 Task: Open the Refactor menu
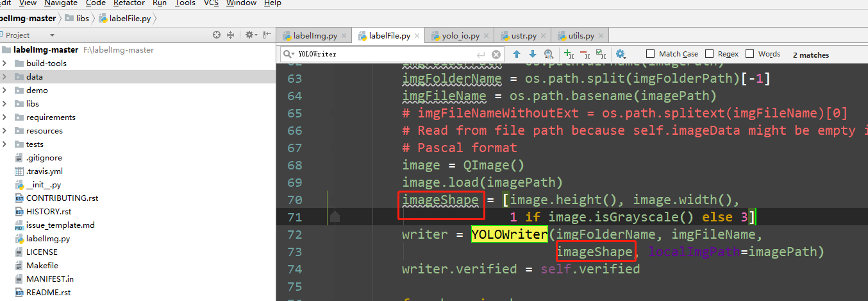click(x=129, y=3)
